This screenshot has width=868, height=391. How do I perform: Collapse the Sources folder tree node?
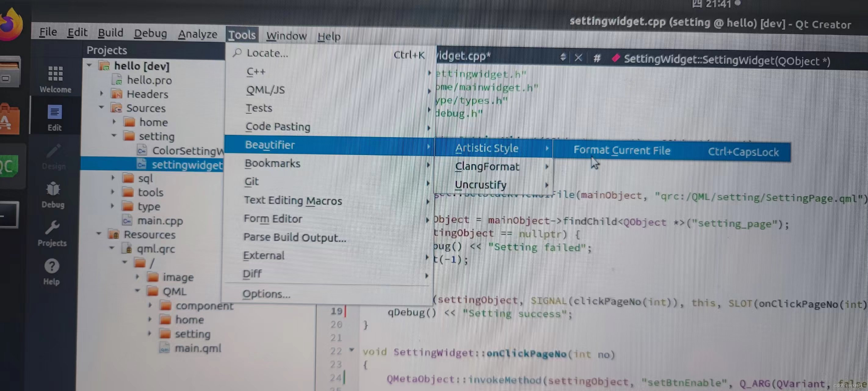click(101, 107)
